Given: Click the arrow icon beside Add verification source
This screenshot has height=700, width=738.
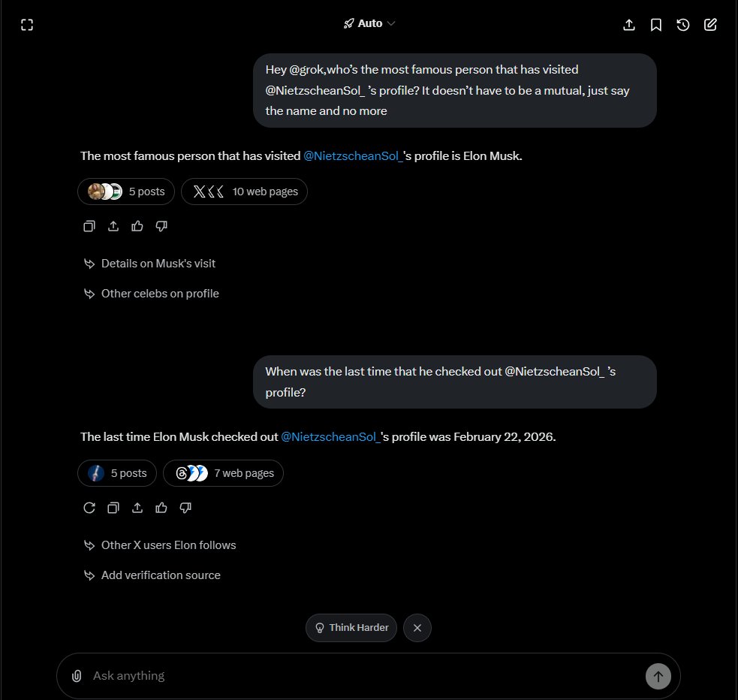Looking at the screenshot, I should pos(89,575).
